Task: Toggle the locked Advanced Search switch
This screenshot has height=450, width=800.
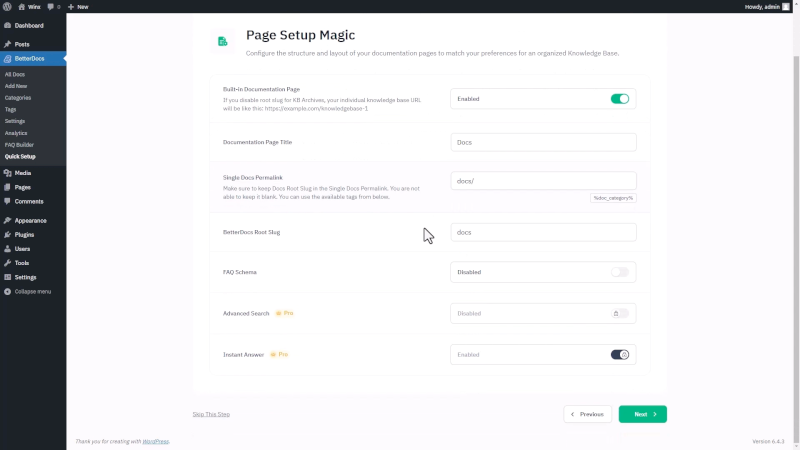Action: 620,313
